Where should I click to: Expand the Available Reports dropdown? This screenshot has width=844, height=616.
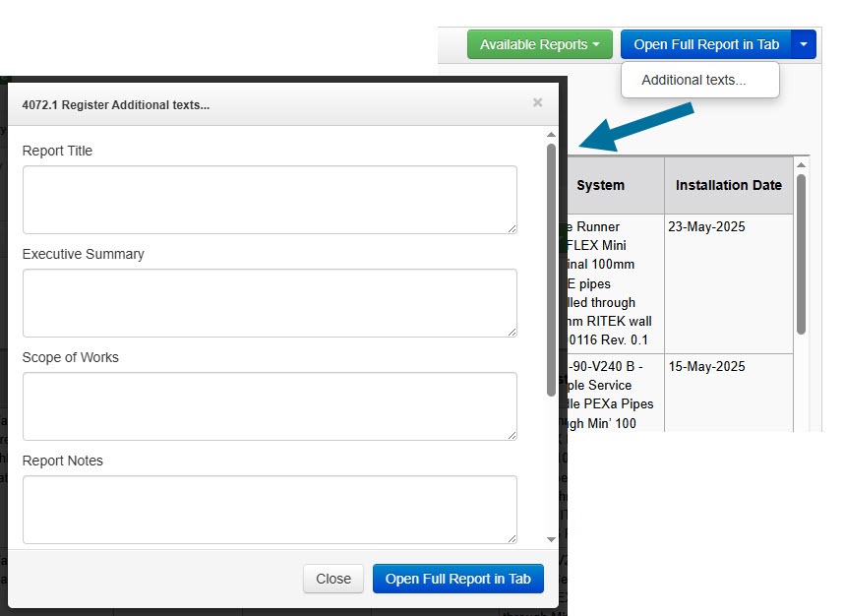539,44
